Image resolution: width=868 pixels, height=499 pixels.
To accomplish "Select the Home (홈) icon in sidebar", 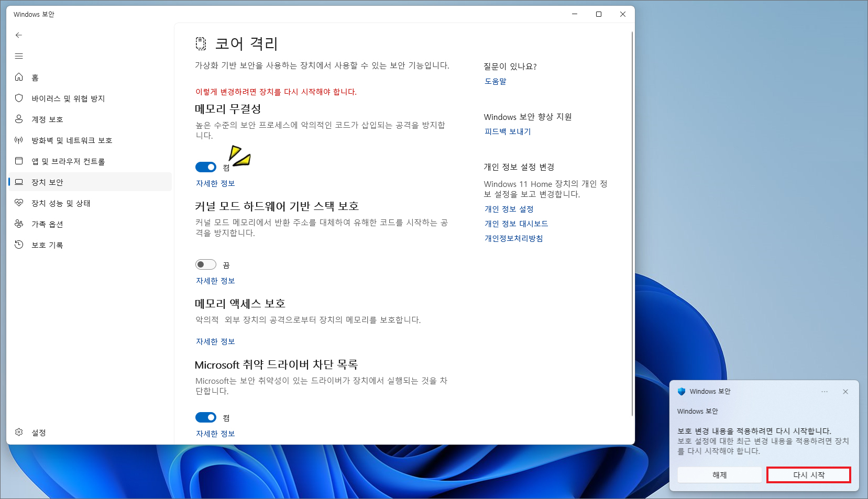I will 19,77.
